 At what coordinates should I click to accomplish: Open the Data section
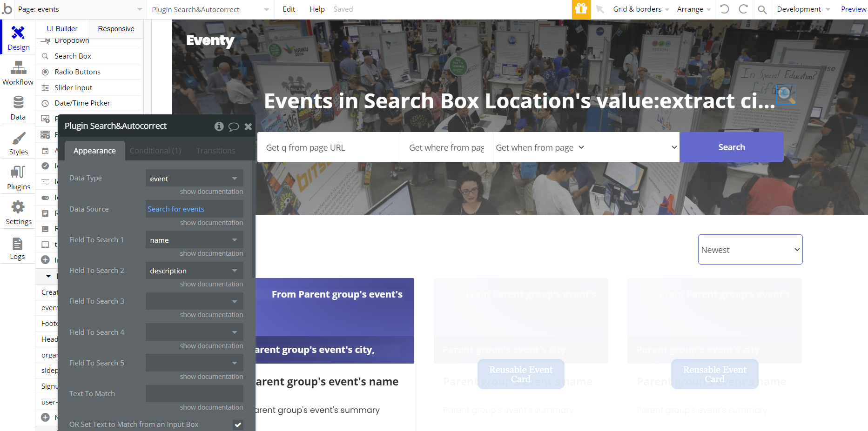(18, 107)
